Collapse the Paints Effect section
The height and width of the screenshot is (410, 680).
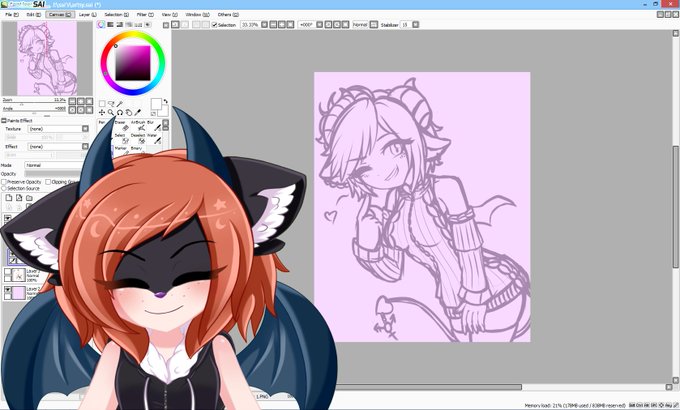pos(4,121)
